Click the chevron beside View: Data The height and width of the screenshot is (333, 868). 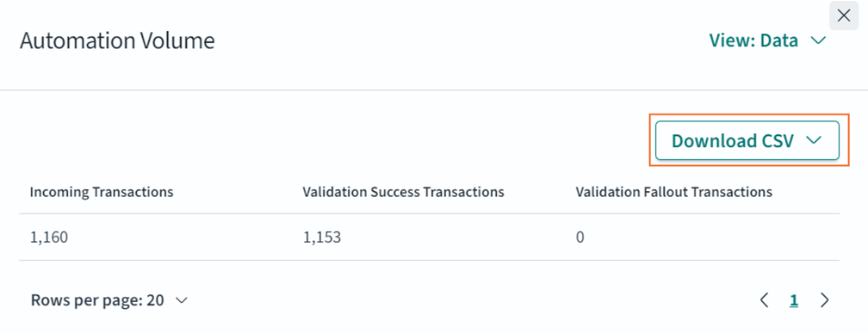pos(818,41)
